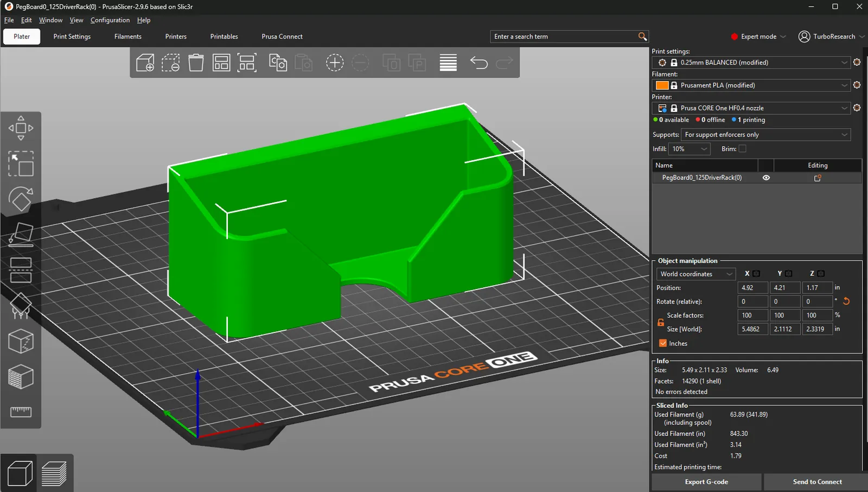Click the Delete all trash icon
Viewport: 868px width, 492px height.
click(196, 62)
